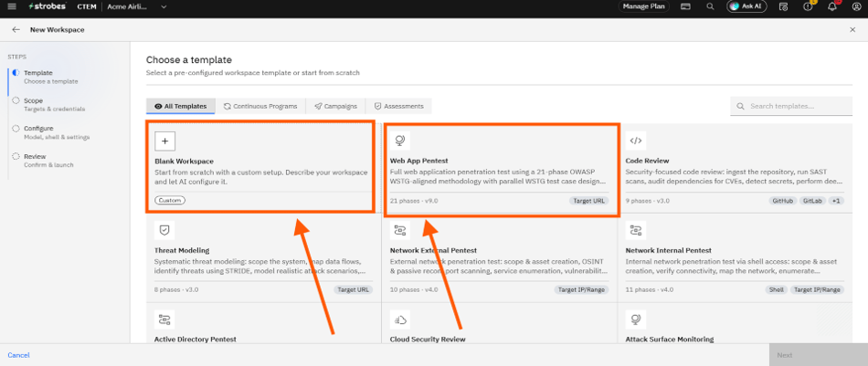Click the Cancel link
Screen dimensions: 868x366
pos(18,355)
